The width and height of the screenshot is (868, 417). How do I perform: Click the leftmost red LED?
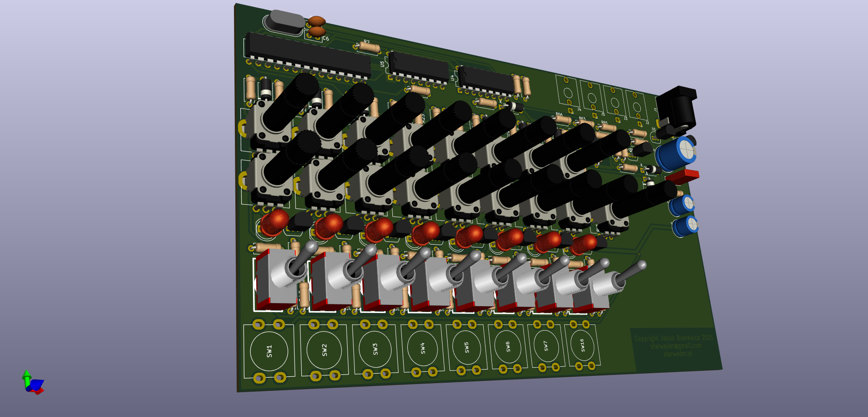pos(274,222)
